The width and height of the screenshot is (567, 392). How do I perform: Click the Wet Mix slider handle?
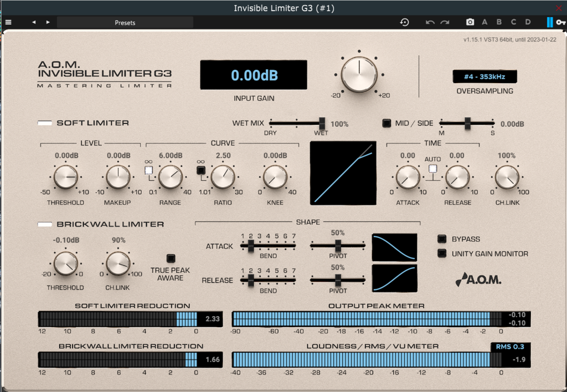[322, 123]
